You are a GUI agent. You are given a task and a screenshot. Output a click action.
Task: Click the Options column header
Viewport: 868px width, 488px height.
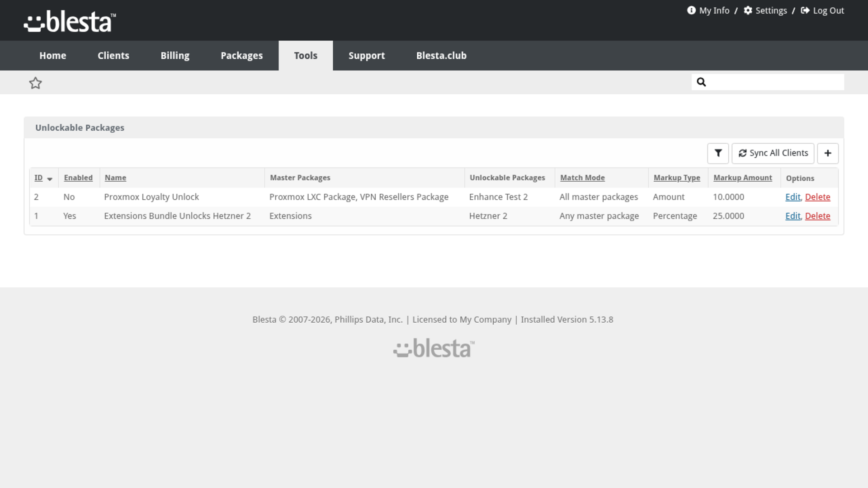click(800, 178)
